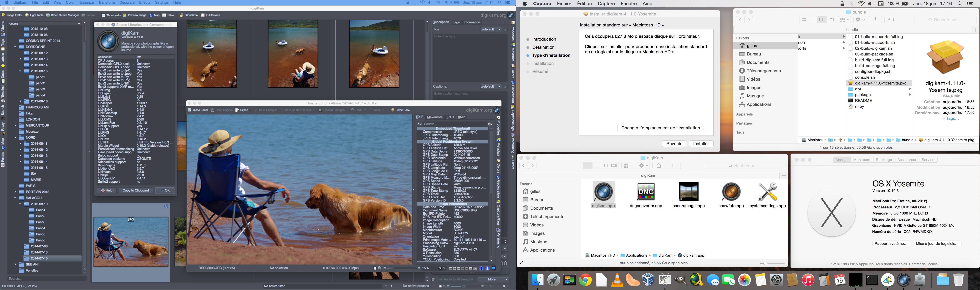The image size is (980, 290).
Task: Click Export in the Image Editor toolbar
Action: click(242, 110)
